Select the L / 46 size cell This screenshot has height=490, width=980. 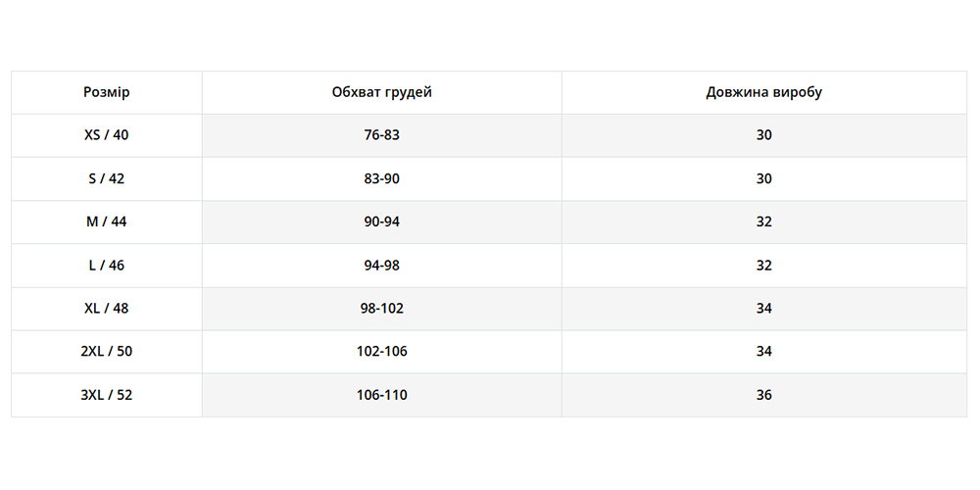107,265
